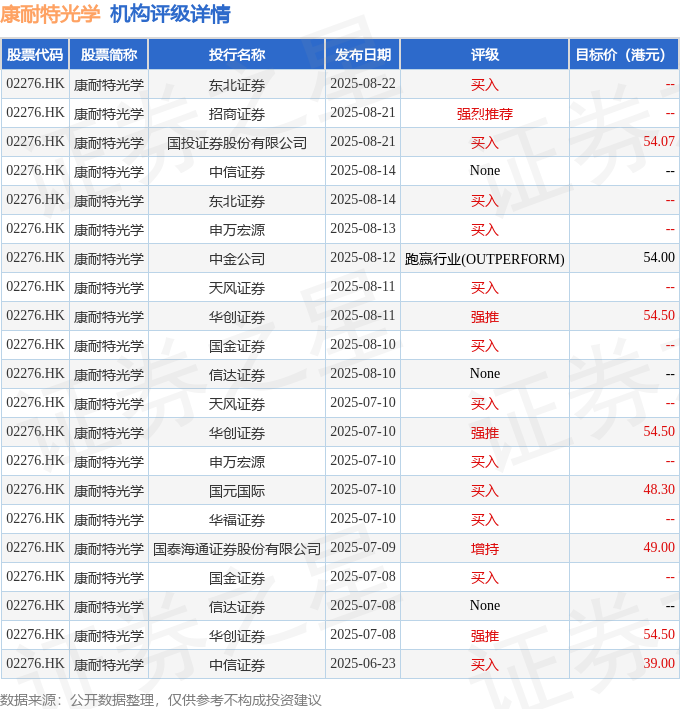
Task: Click the 强烈推荐 rating cell
Action: [485, 113]
